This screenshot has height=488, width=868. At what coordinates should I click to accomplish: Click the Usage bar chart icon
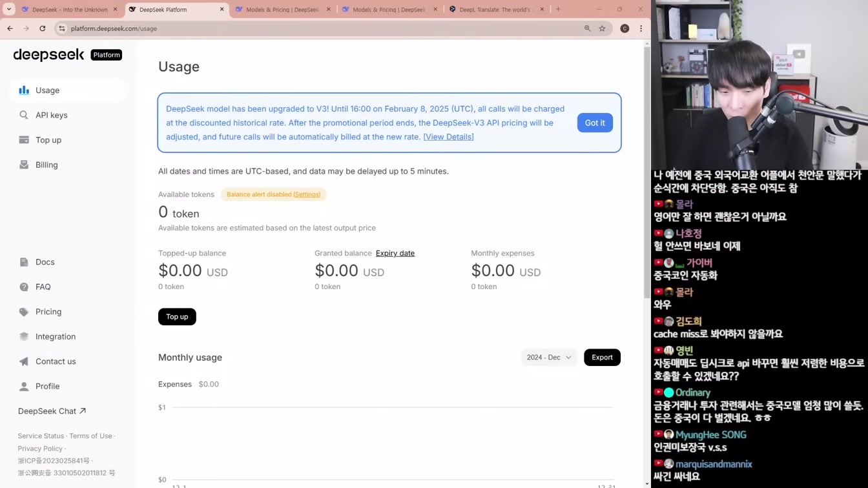(24, 90)
